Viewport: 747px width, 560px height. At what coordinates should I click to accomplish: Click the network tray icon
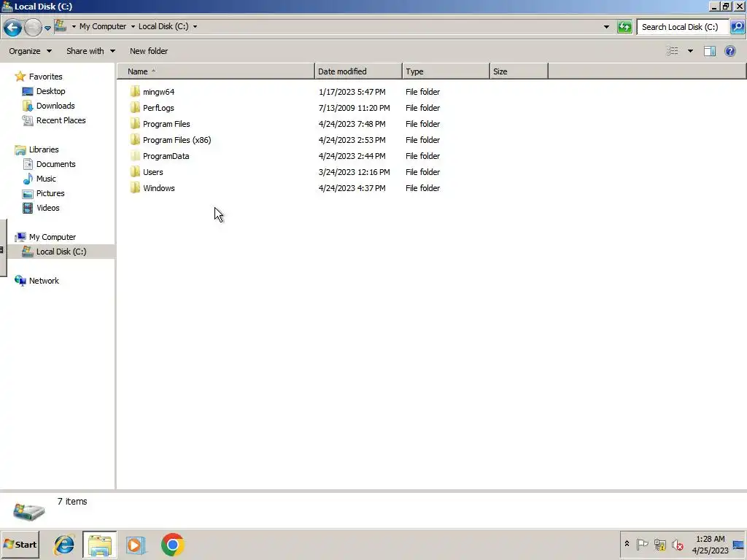tap(659, 544)
